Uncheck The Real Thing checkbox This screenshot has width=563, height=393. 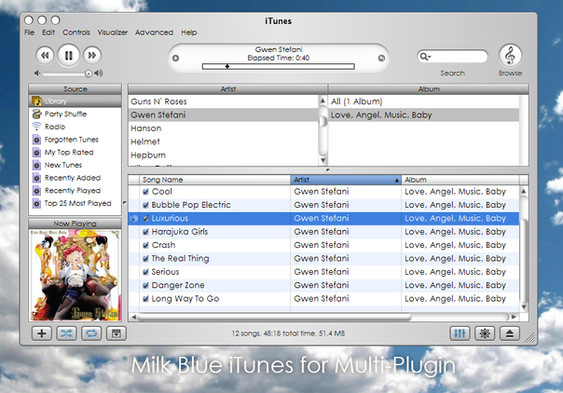coord(146,258)
